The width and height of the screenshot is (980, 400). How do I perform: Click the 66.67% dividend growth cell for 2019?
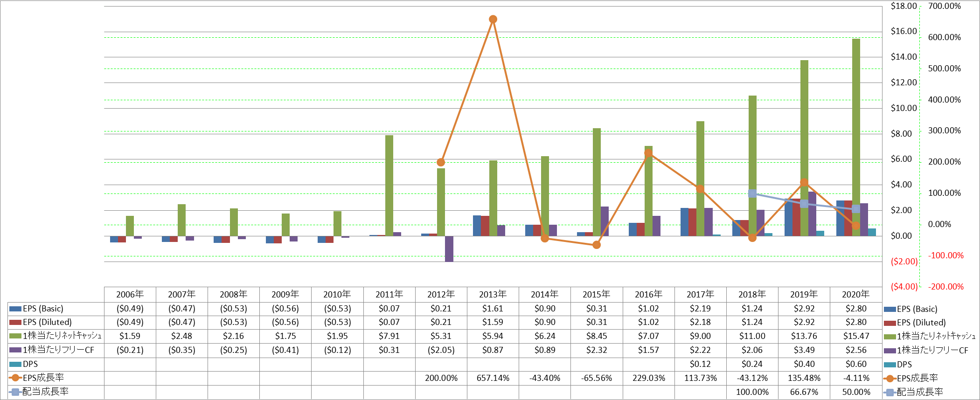pos(804,392)
